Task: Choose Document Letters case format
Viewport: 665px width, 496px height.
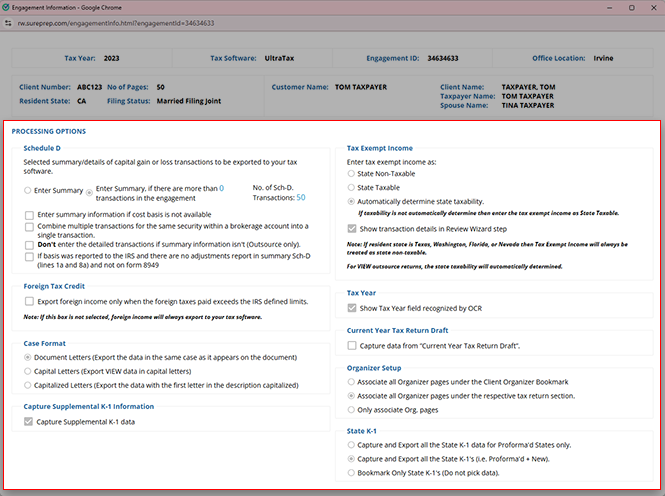Action: (28, 357)
